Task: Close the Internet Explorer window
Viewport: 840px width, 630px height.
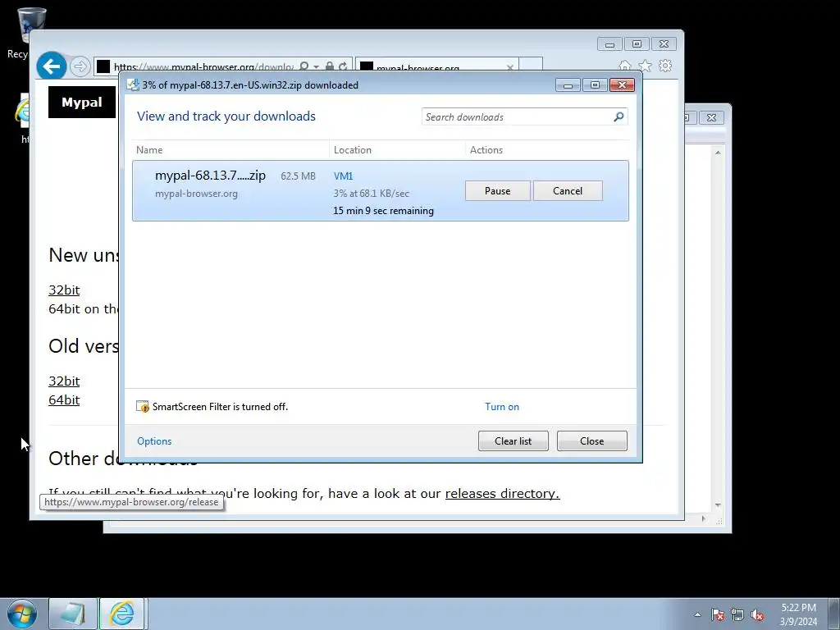Action: [664, 44]
